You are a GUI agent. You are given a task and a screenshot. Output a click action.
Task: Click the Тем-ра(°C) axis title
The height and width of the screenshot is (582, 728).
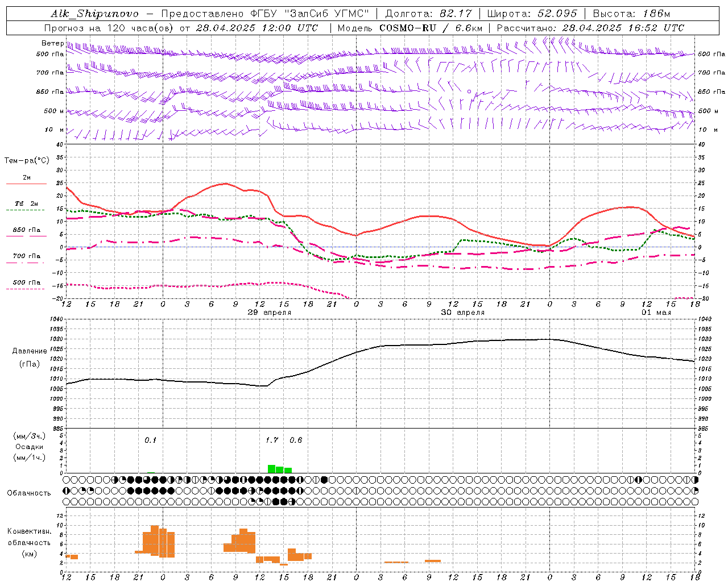tap(27, 161)
